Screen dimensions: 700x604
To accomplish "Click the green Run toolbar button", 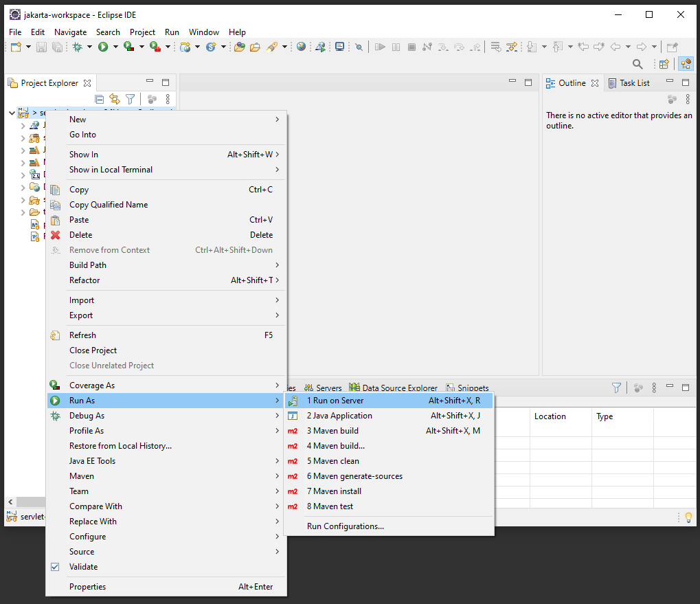I will (x=103, y=47).
